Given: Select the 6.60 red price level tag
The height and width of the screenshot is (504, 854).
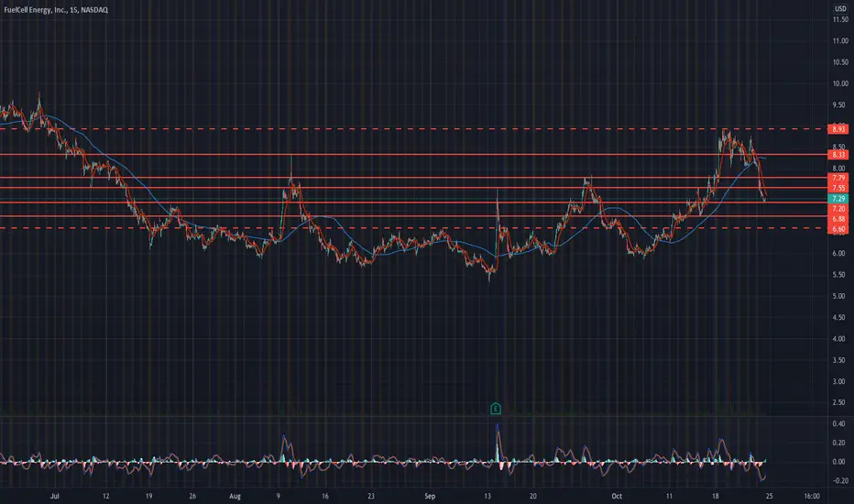Looking at the screenshot, I should coord(838,229).
